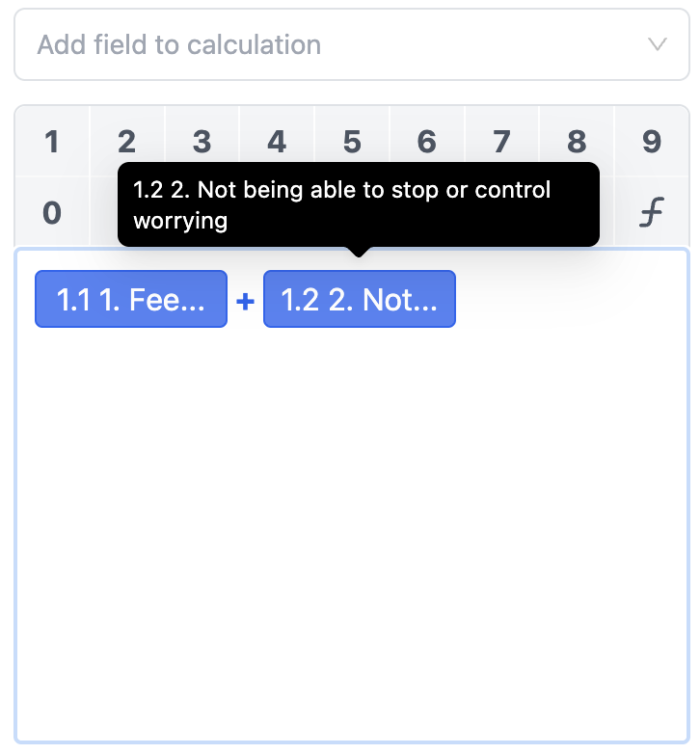
Task: Add digit 5 to the calculation
Action: (x=352, y=142)
